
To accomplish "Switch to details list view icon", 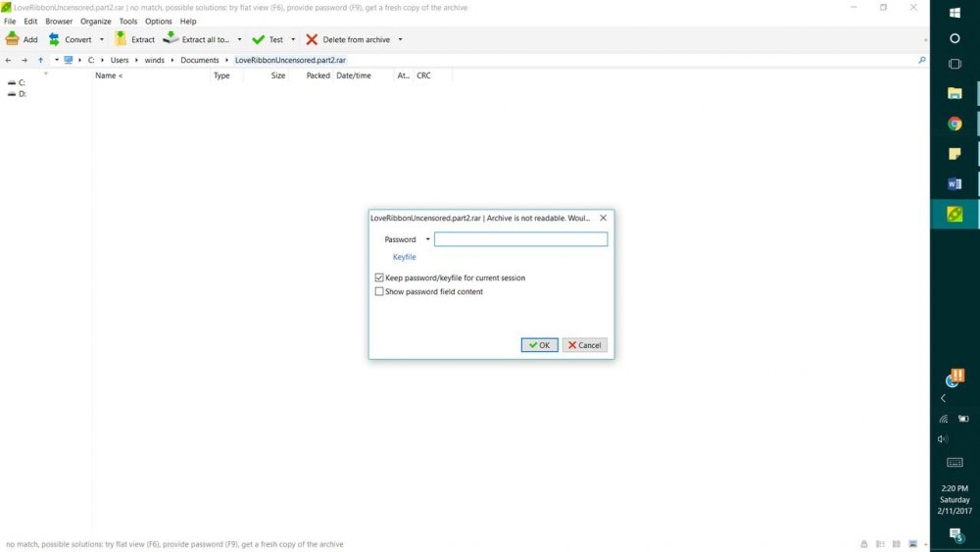I will tap(880, 544).
